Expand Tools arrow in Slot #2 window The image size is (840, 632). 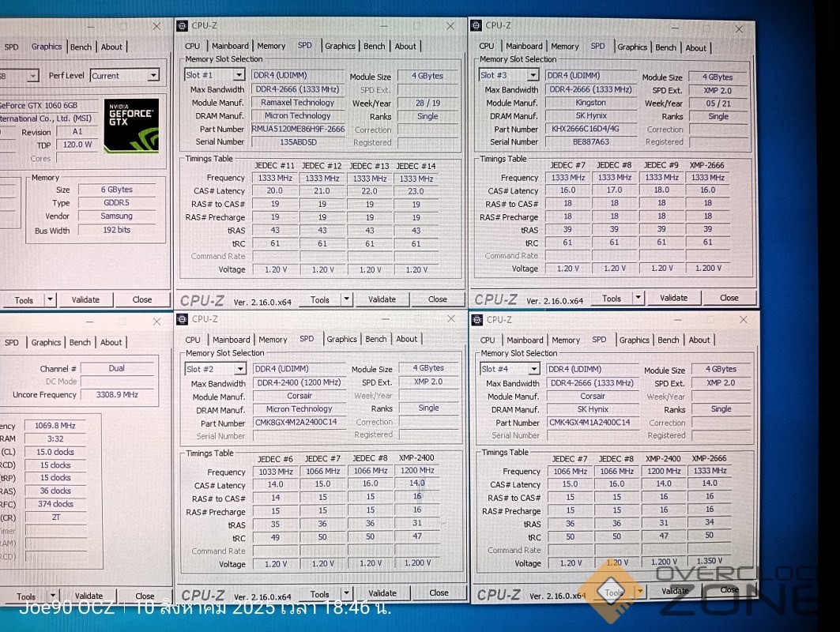click(346, 593)
